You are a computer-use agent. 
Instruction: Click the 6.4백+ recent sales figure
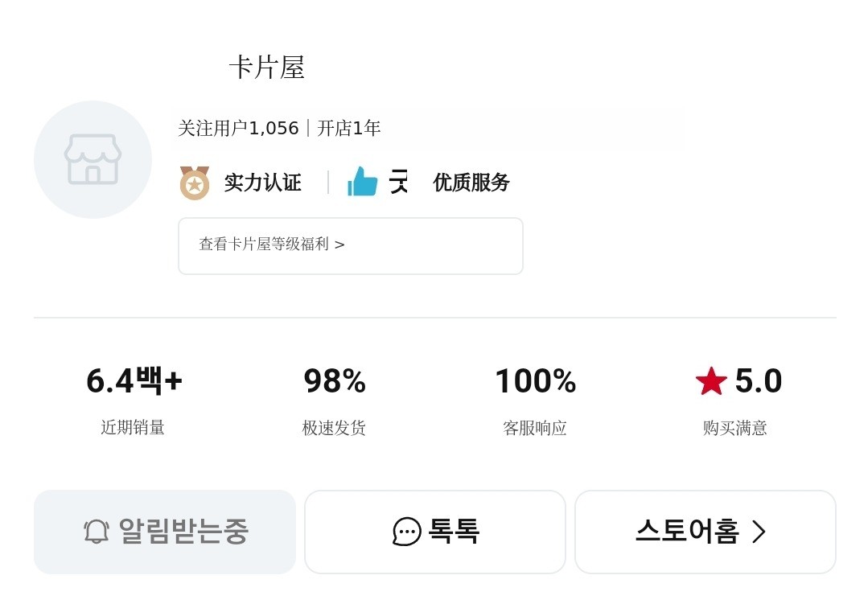coord(134,381)
